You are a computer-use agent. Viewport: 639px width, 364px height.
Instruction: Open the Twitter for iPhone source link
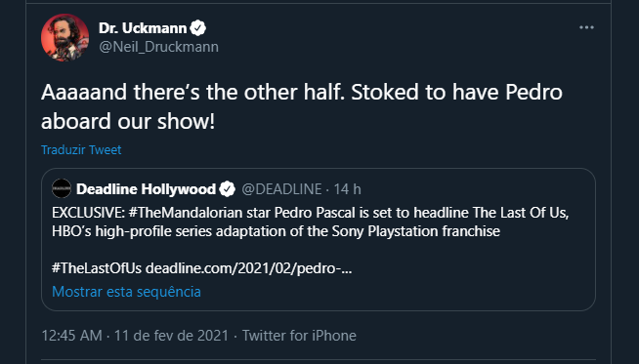299,336
